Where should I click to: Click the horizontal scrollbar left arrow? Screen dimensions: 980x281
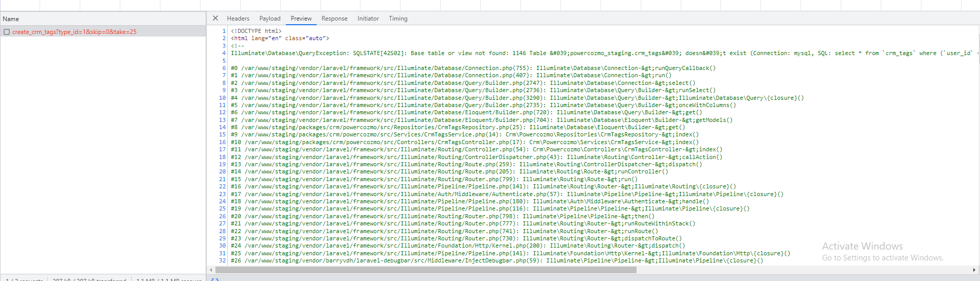pos(211,270)
